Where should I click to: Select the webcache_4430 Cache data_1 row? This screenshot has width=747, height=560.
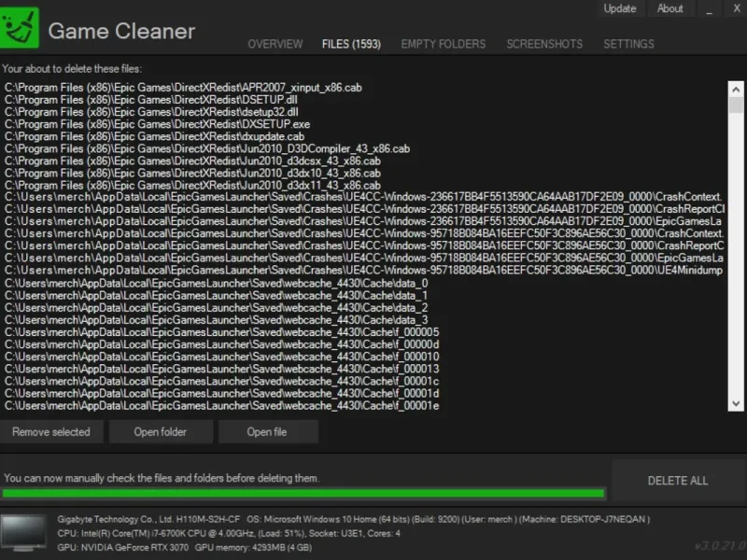click(x=365, y=296)
